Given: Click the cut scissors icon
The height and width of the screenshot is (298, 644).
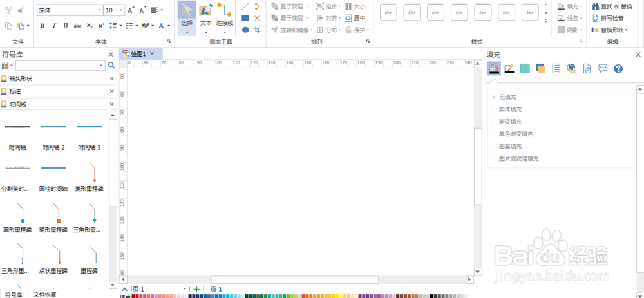Looking at the screenshot, I should (x=8, y=10).
